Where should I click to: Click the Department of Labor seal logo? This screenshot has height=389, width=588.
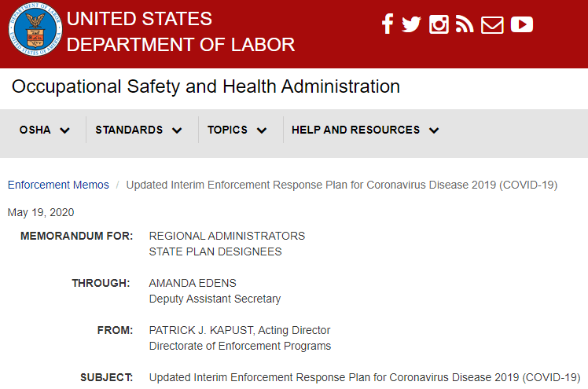[35, 29]
